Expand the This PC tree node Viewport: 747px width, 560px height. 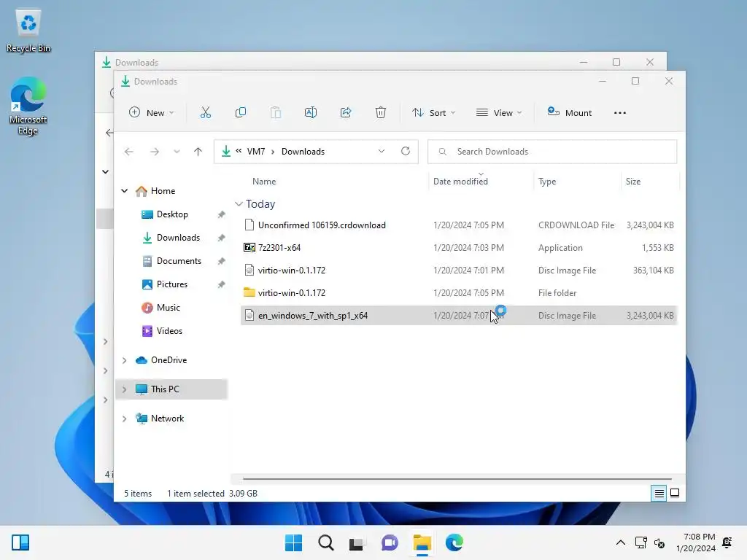[x=124, y=389]
